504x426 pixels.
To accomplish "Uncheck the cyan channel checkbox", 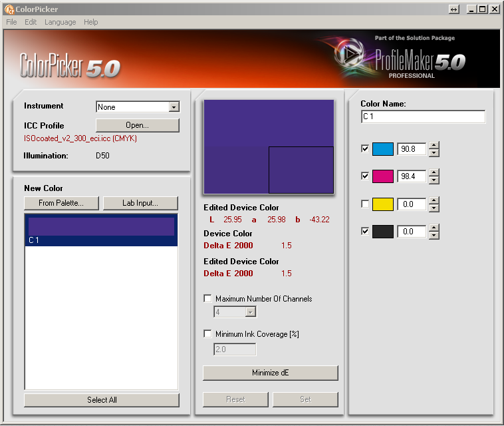I will click(x=365, y=148).
